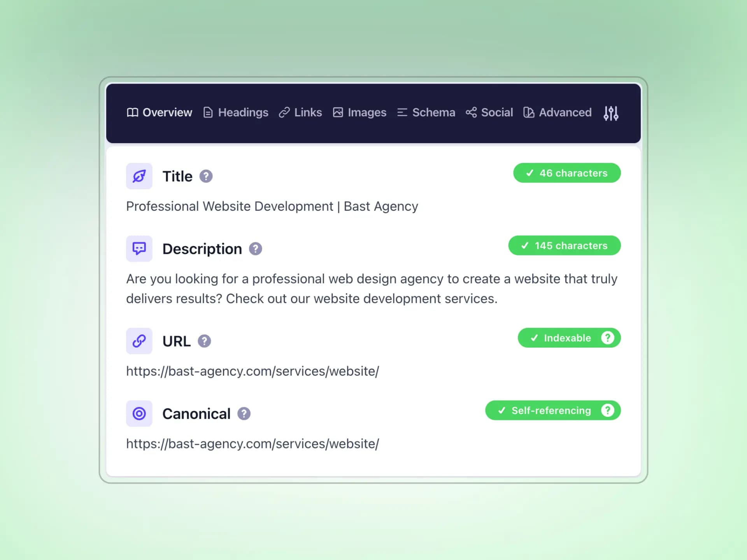Viewport: 747px width, 560px height.
Task: Click the Images section icon
Action: tap(338, 112)
